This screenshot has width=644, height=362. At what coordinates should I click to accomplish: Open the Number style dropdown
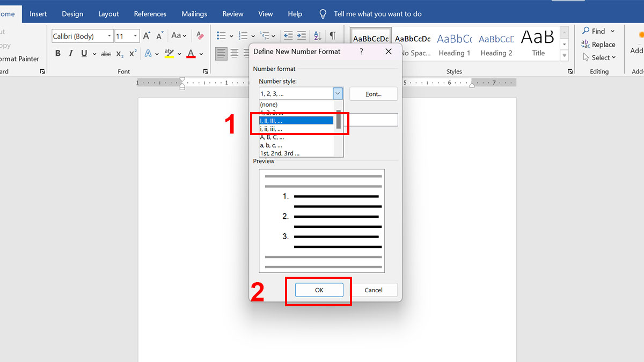tap(338, 92)
